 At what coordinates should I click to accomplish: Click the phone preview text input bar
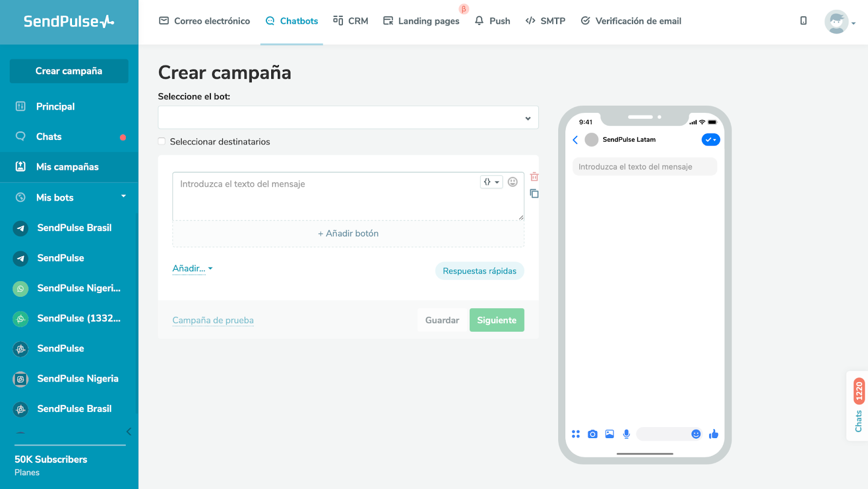pos(669,434)
